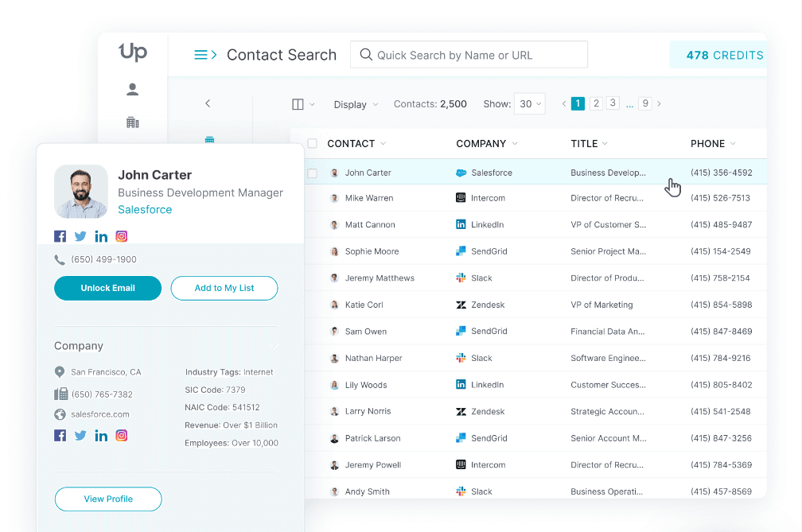802x532 pixels.
Task: Go to page 9
Action: [645, 103]
